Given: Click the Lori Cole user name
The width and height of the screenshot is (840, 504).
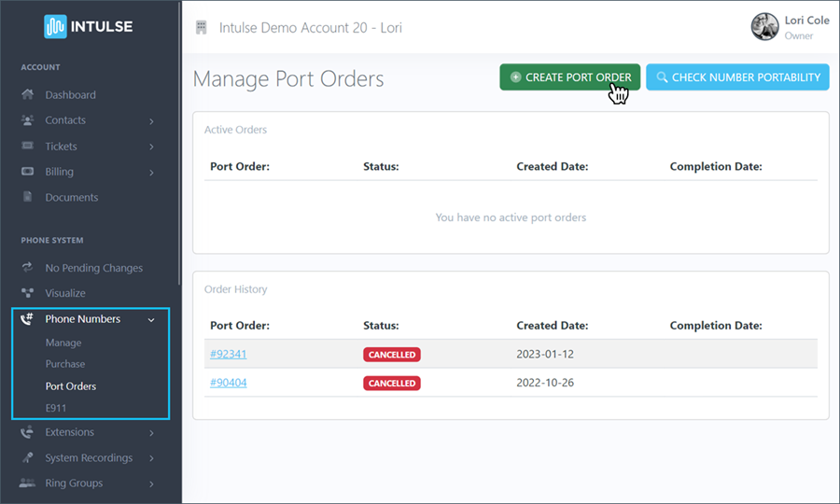Looking at the screenshot, I should pos(806,21).
